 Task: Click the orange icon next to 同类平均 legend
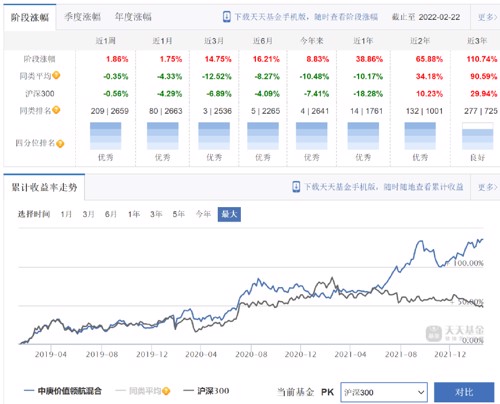pyautogui.click(x=166, y=391)
